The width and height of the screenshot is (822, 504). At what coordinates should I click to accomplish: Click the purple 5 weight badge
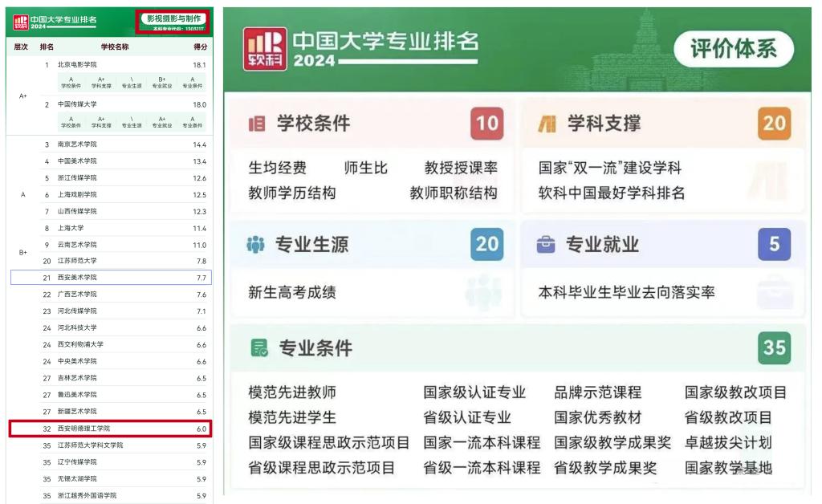click(x=774, y=245)
